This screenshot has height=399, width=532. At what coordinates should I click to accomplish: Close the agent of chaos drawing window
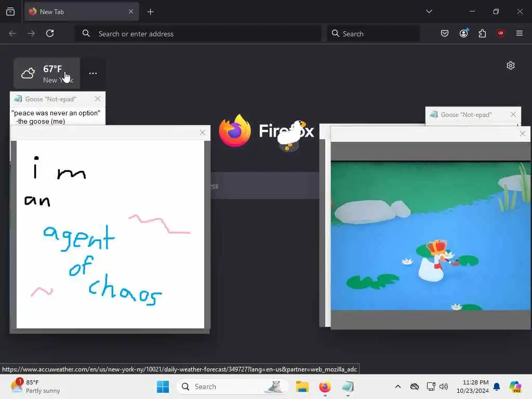[x=203, y=132]
